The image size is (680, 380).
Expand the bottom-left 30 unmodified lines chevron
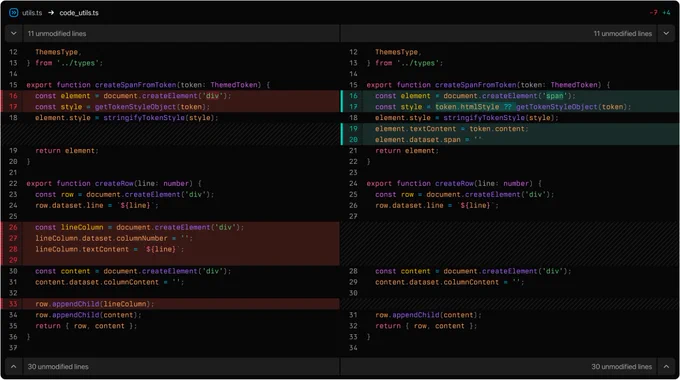(13, 367)
